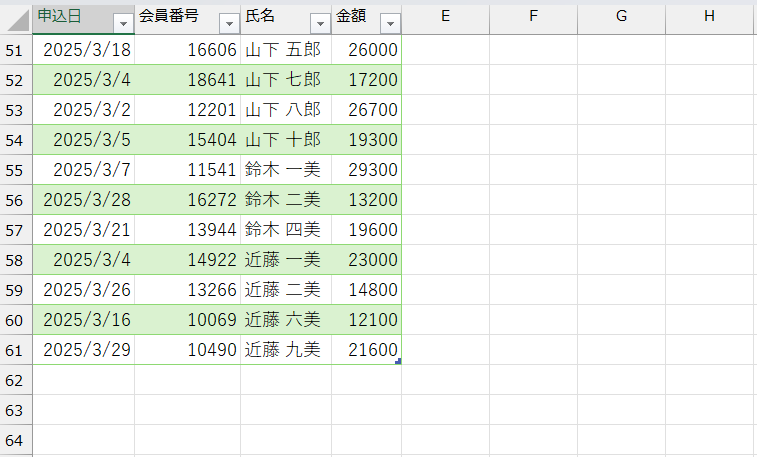Select date cell 2025/3/16

pyautogui.click(x=84, y=319)
